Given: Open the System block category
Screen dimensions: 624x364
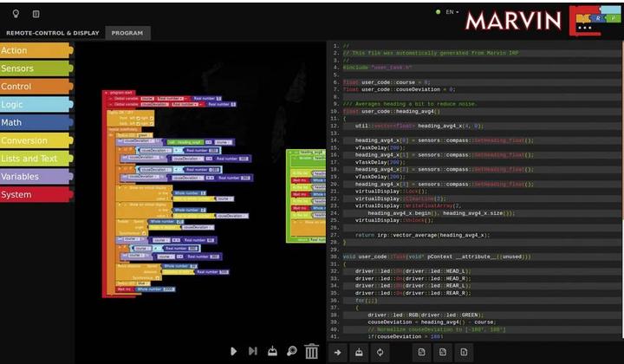Looking at the screenshot, I should (x=36, y=194).
